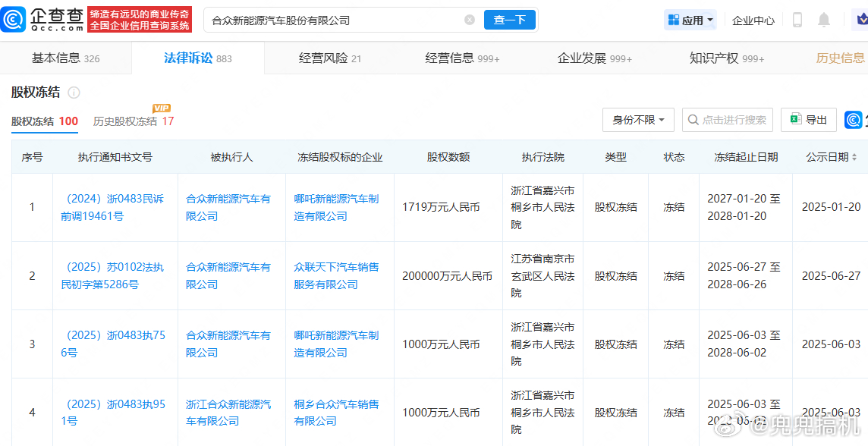Image resolution: width=868 pixels, height=446 pixels.
Task: Open the 企业发展 tab
Action: pos(595,58)
